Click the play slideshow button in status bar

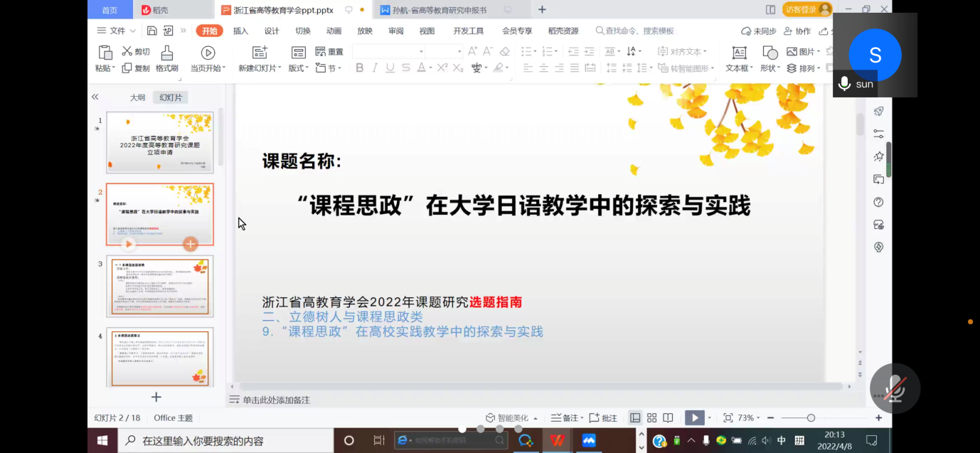tap(694, 418)
